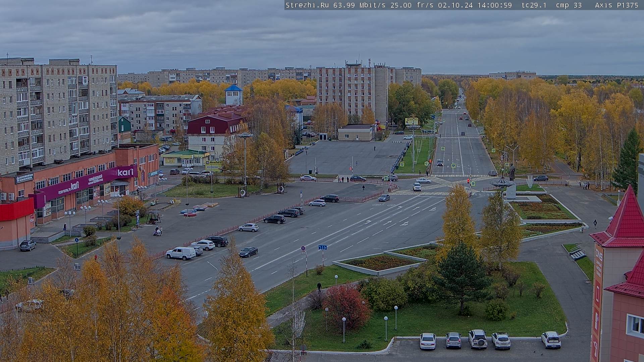Select the 14:00:59 time stamp
This screenshot has width=644, height=362.
pos(495,5)
